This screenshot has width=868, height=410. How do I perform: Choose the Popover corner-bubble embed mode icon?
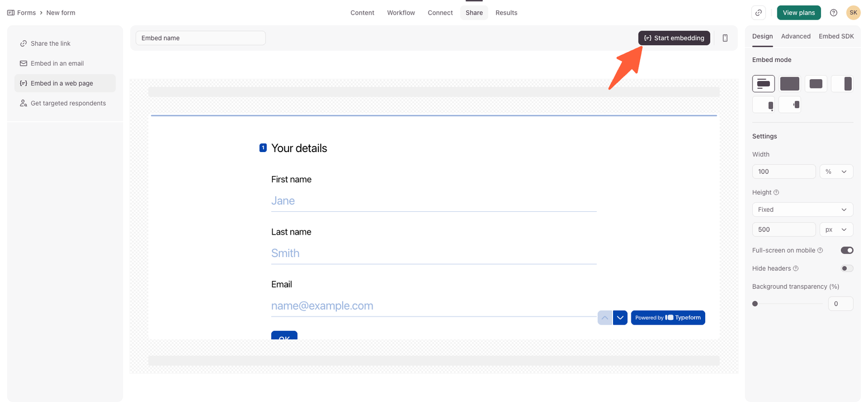(x=763, y=105)
